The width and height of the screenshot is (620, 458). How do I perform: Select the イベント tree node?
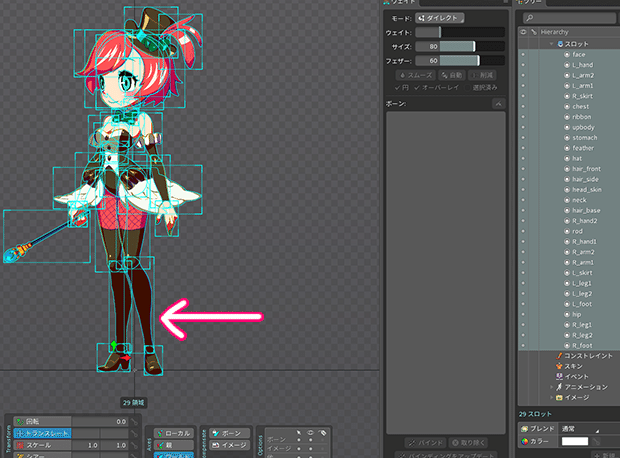572,377
